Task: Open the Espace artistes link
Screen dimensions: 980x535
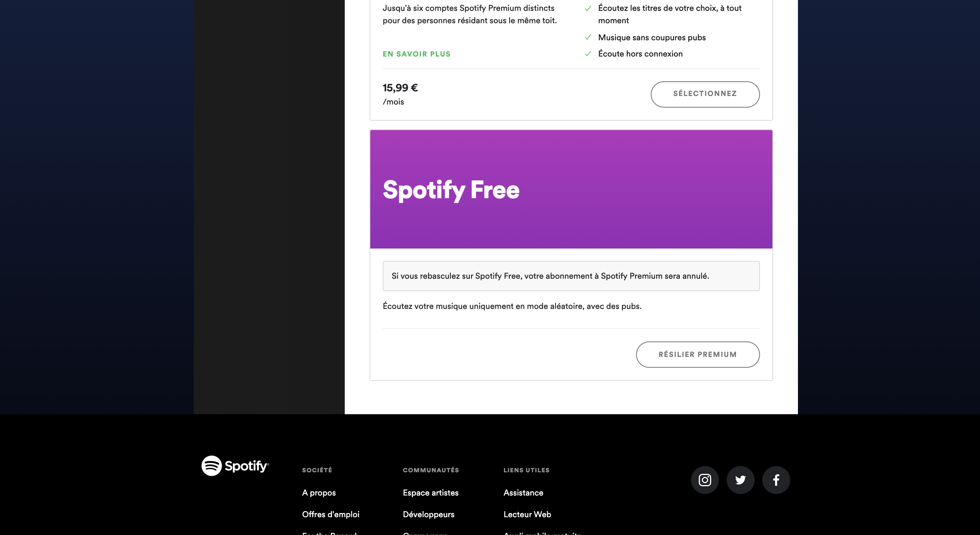Action: [x=430, y=493]
